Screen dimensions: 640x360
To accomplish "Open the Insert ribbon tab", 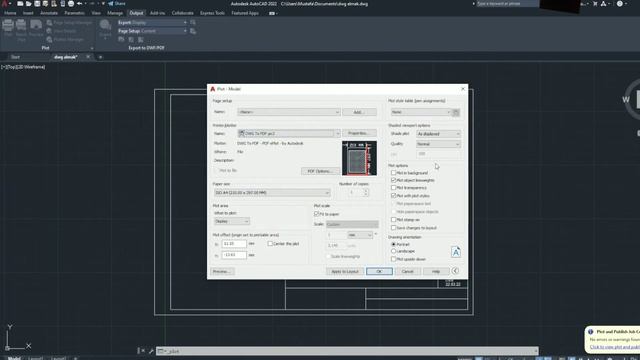I will (28, 13).
